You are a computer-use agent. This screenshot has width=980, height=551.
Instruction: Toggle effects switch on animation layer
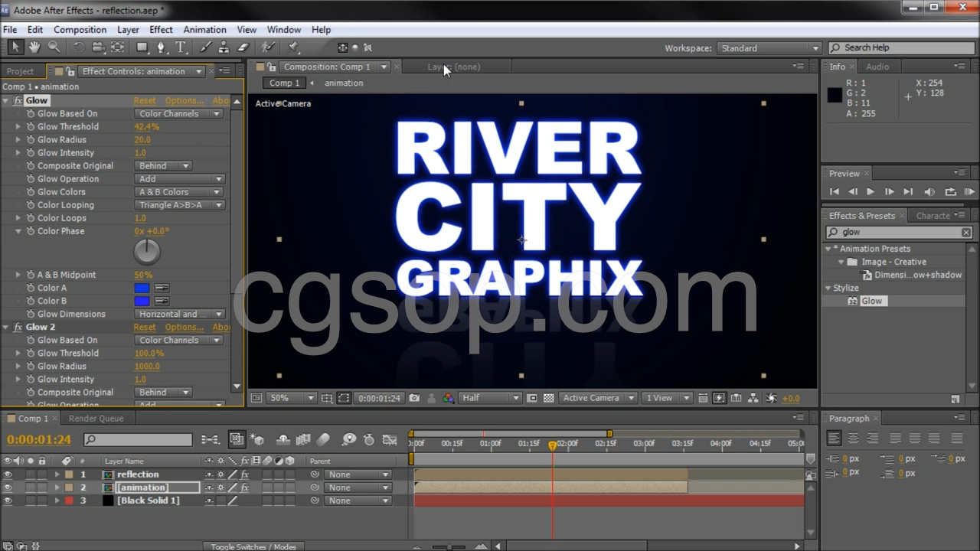click(245, 487)
